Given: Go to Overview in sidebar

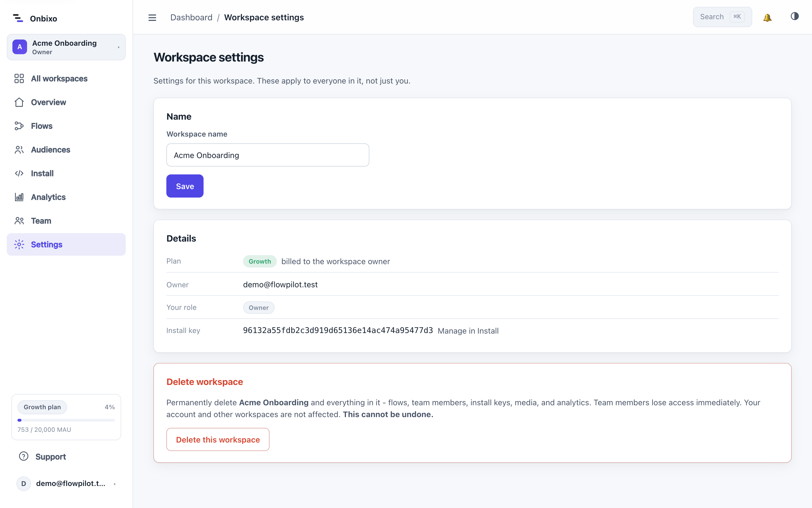Looking at the screenshot, I should tap(66, 102).
